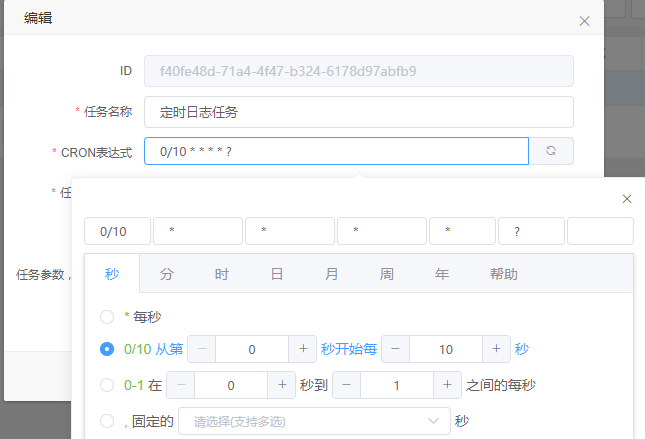The height and width of the screenshot is (439, 645).
Task: Choose the '0-1 在' range radio option
Action: coord(107,385)
